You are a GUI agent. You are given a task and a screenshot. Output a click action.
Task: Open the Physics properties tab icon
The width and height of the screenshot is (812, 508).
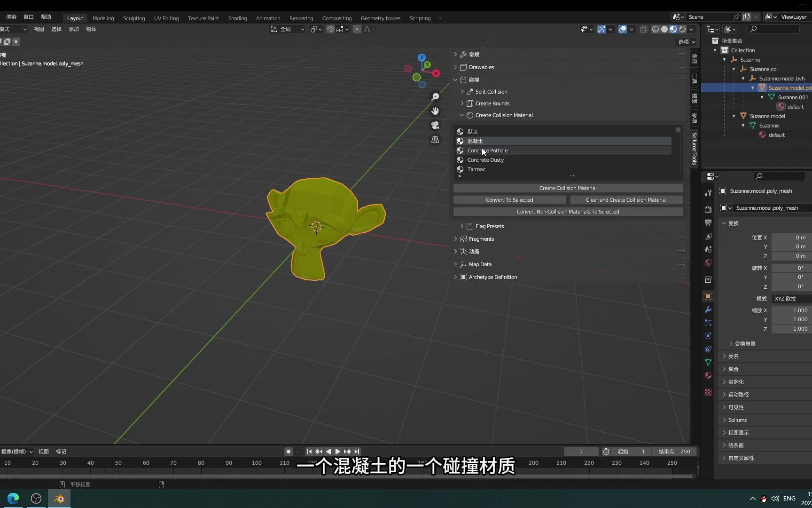click(708, 336)
